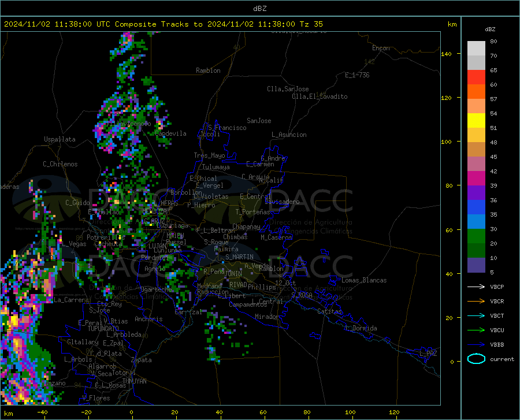This screenshot has width=520, height=420.
Task: Select the light gray 80 dBZ swatch
Action: (476, 49)
